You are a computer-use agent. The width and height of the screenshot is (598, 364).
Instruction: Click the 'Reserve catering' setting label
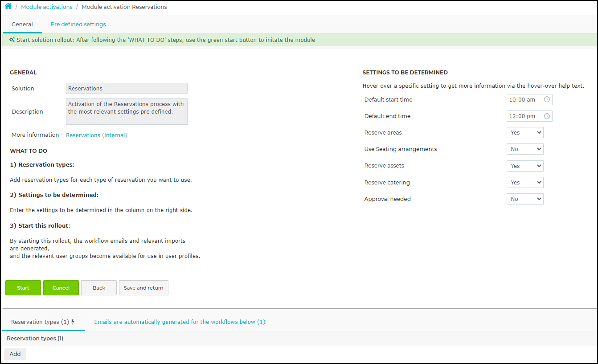pos(387,183)
